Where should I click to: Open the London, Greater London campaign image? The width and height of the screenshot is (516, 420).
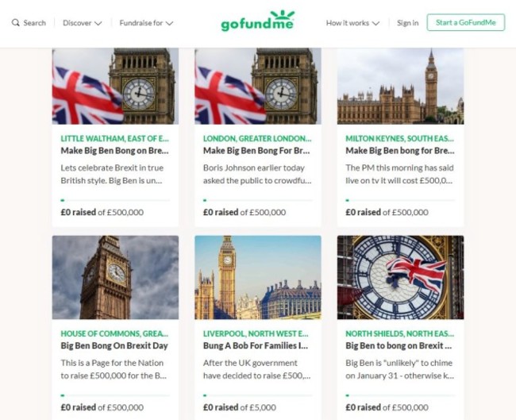[258, 87]
